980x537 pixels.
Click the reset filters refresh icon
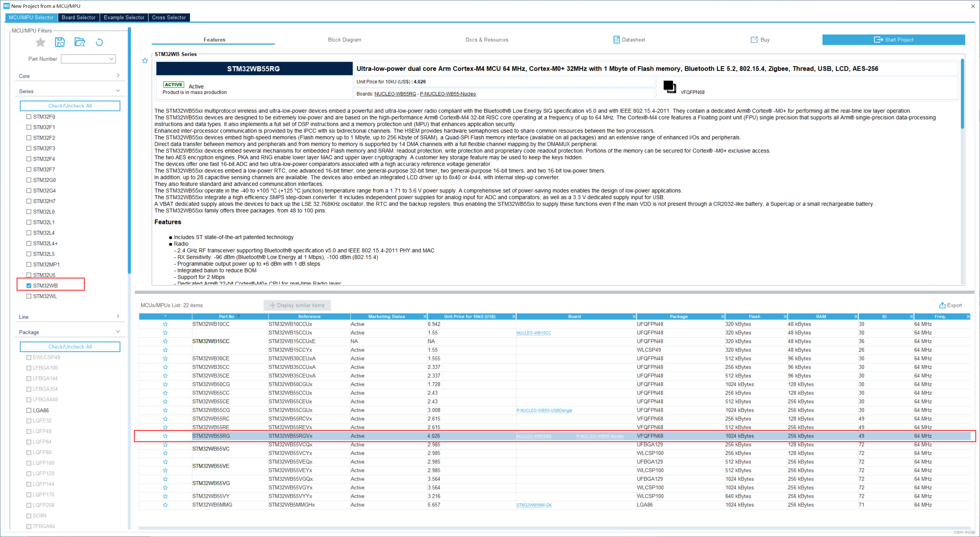[99, 42]
